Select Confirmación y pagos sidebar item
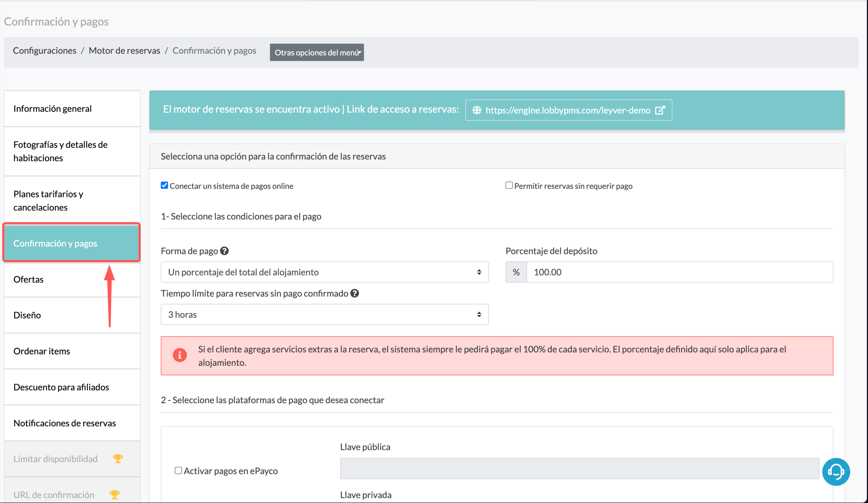This screenshot has width=868, height=503. pos(72,243)
